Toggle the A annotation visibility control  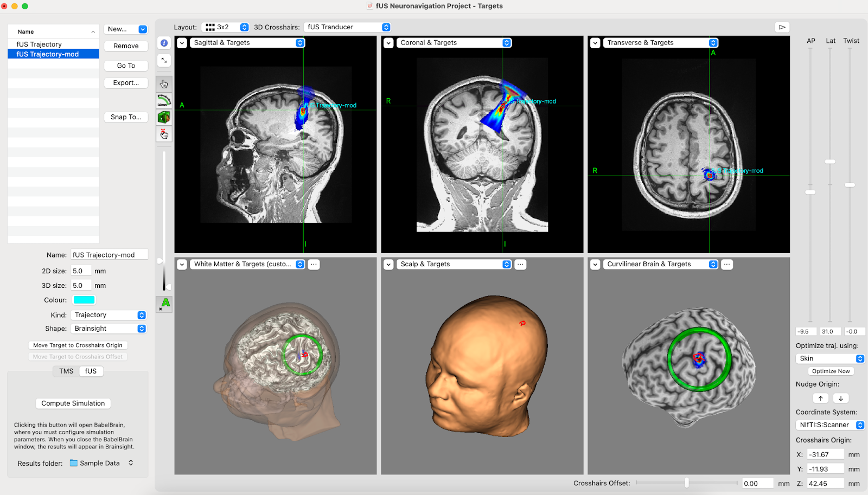(164, 304)
